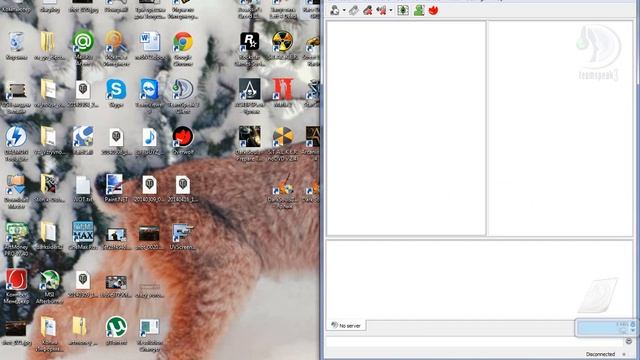Click the red speaker away-status toolbar icon

[382, 10]
